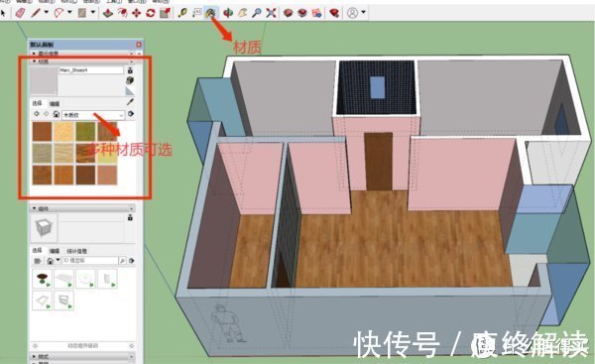This screenshot has width=595, height=364.
Task: Click the components search magnifier button
Action: tap(122, 261)
